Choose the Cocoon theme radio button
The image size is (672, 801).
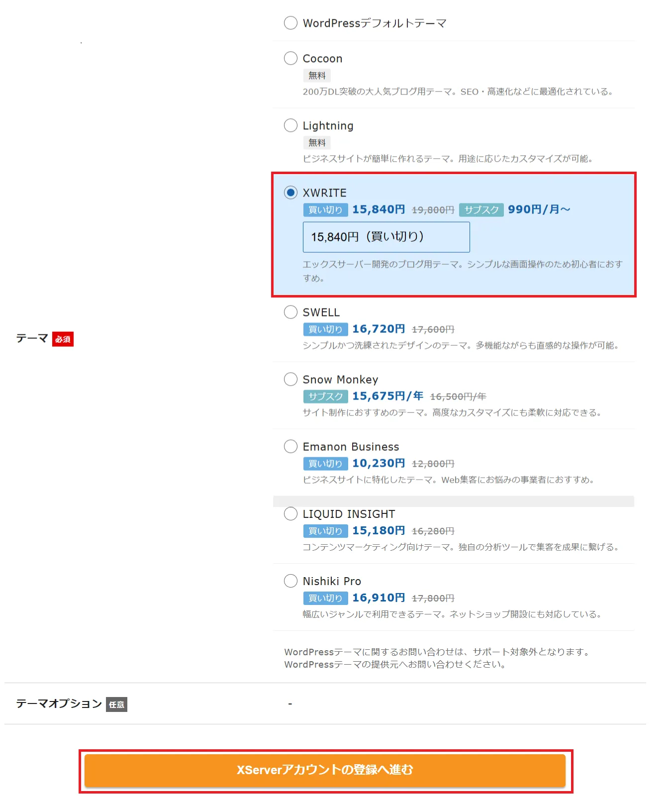[290, 58]
